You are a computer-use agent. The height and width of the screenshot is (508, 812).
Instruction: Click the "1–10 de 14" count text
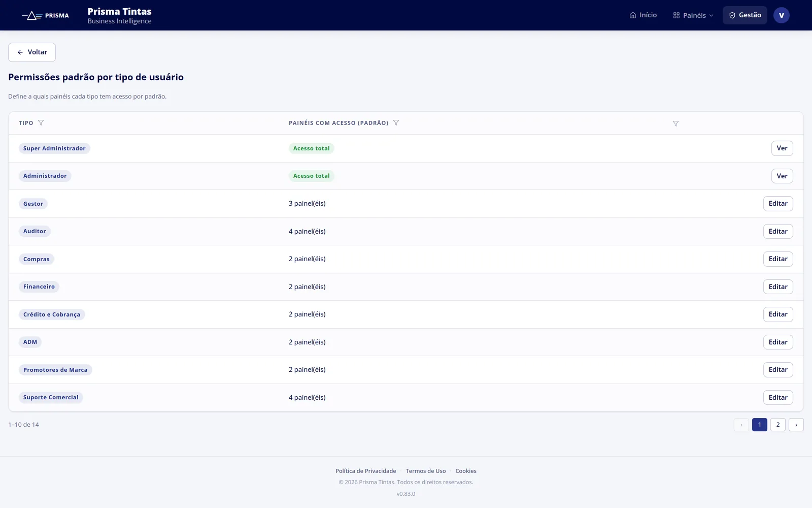tap(23, 425)
